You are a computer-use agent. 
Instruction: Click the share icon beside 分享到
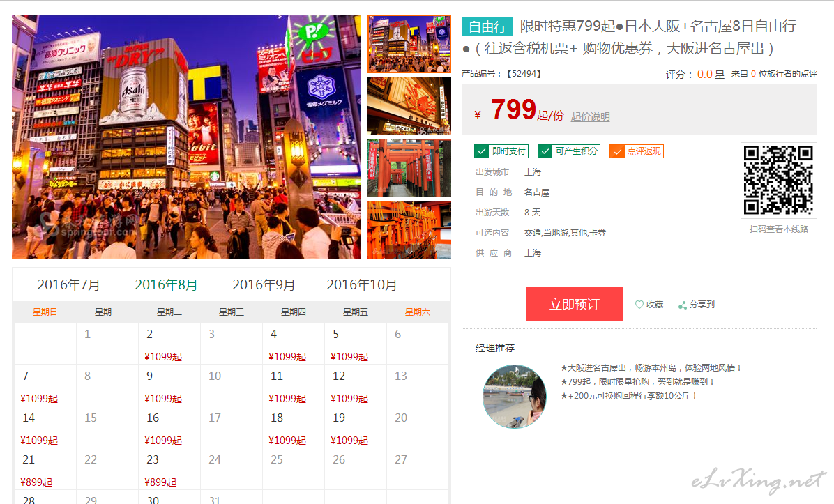click(683, 305)
